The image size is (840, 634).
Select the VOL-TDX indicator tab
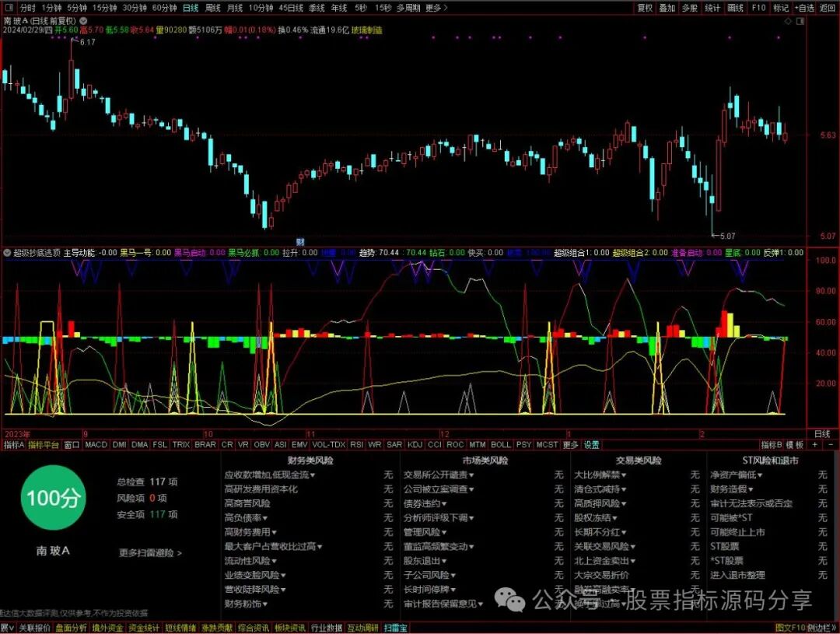pyautogui.click(x=328, y=445)
